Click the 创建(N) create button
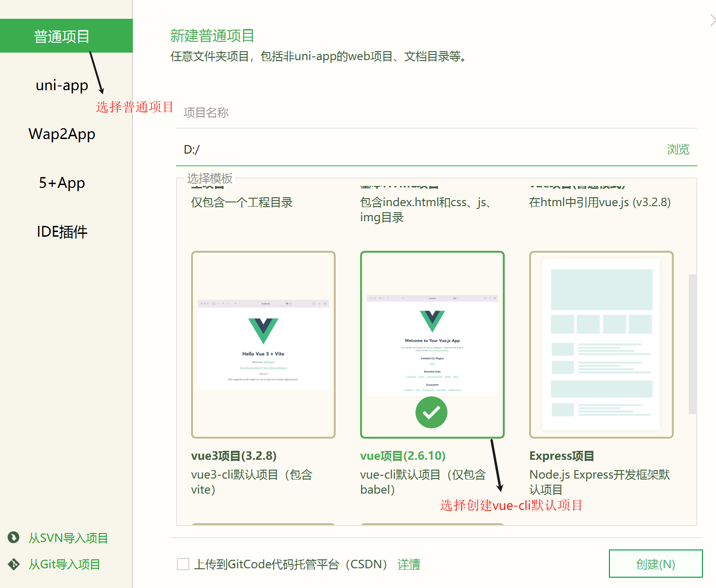The height and width of the screenshot is (588, 716). 656,564
